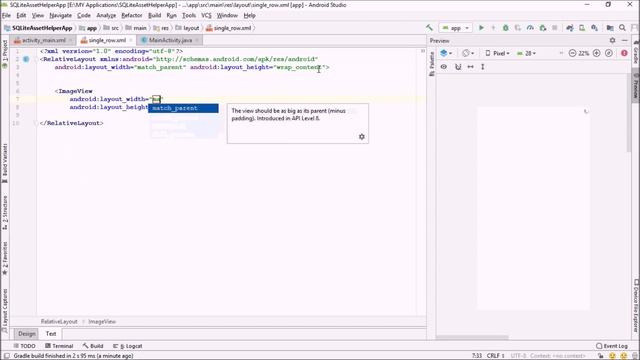This screenshot has height=360, width=640.
Task: Click the yellow frowning face in status bar
Action: tap(624, 356)
